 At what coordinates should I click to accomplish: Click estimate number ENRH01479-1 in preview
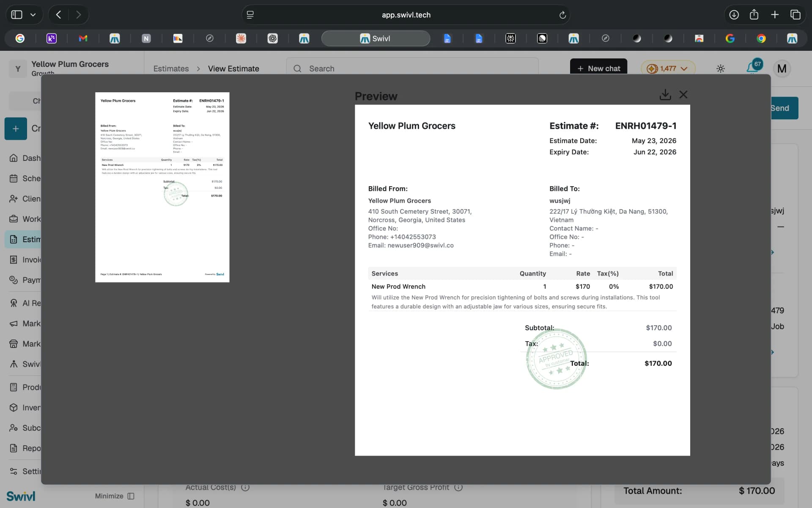pyautogui.click(x=645, y=126)
